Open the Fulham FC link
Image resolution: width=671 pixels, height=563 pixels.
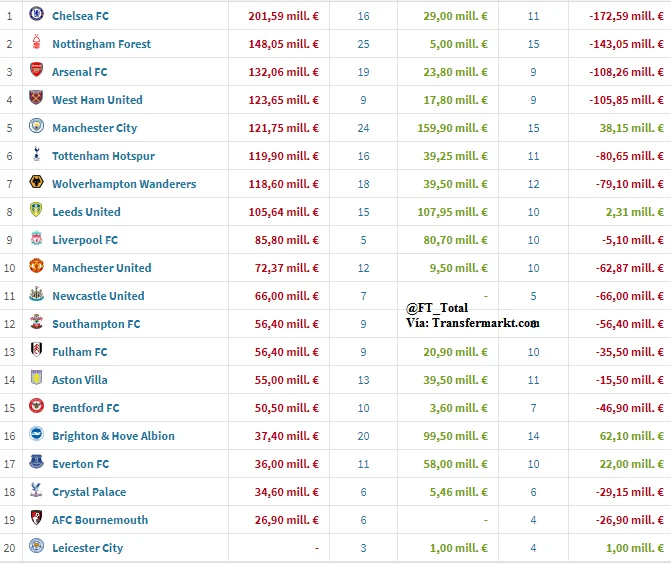click(80, 352)
